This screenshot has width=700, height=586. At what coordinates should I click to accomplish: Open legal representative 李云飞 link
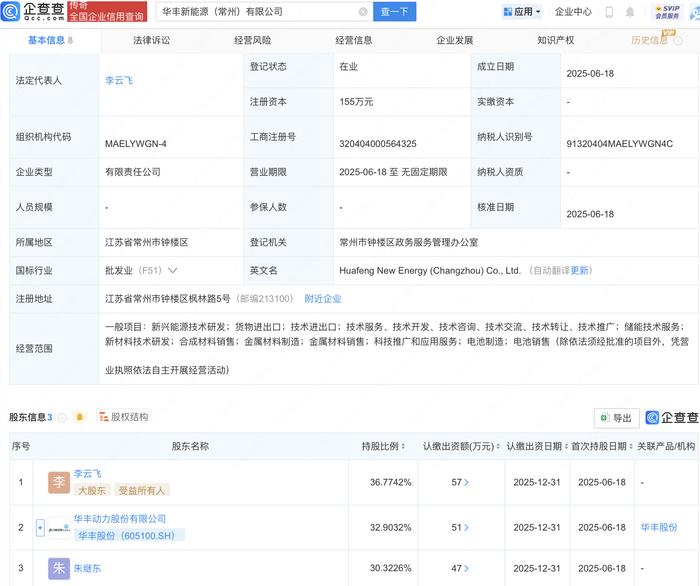(x=119, y=81)
